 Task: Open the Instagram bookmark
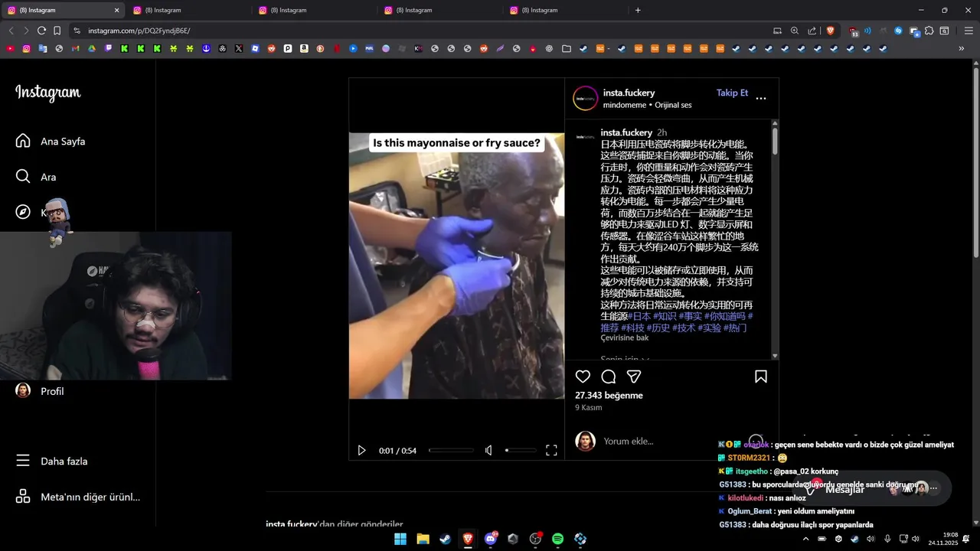[x=26, y=48]
